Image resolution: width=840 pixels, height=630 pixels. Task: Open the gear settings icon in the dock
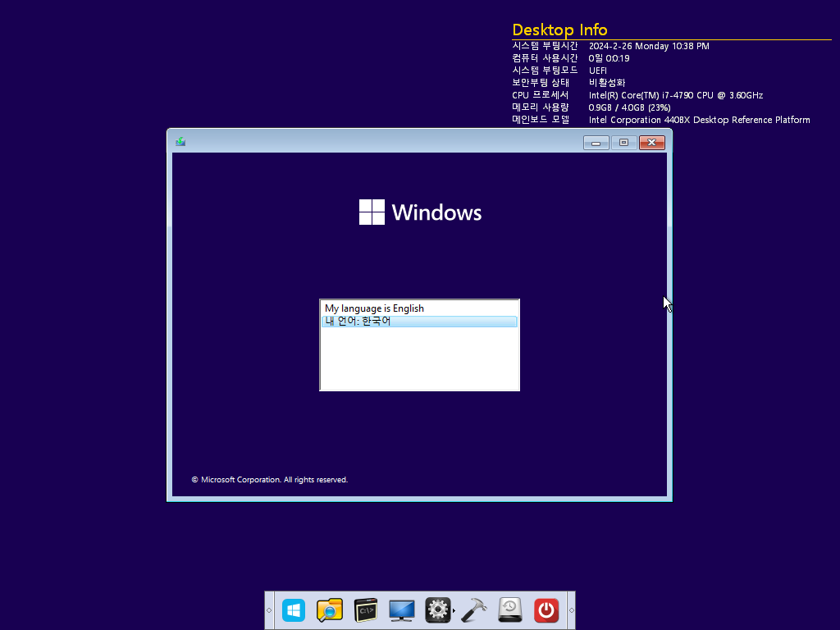tap(438, 610)
